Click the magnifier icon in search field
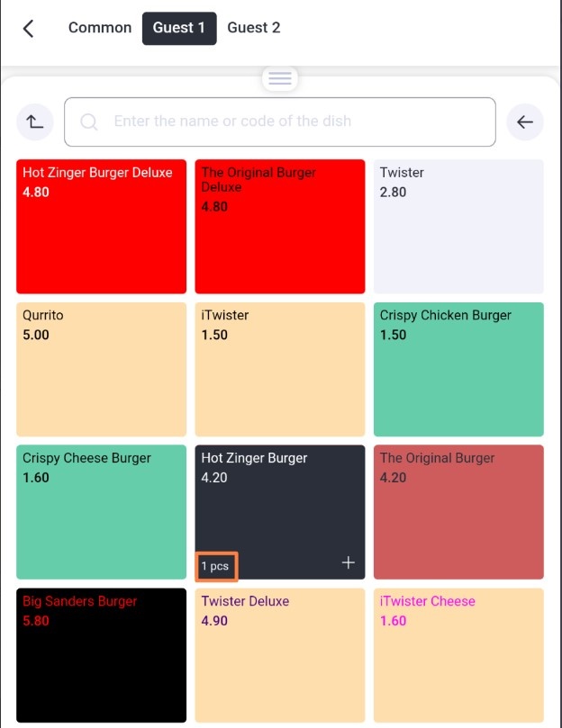Image resolution: width=562 pixels, height=728 pixels. click(x=88, y=121)
